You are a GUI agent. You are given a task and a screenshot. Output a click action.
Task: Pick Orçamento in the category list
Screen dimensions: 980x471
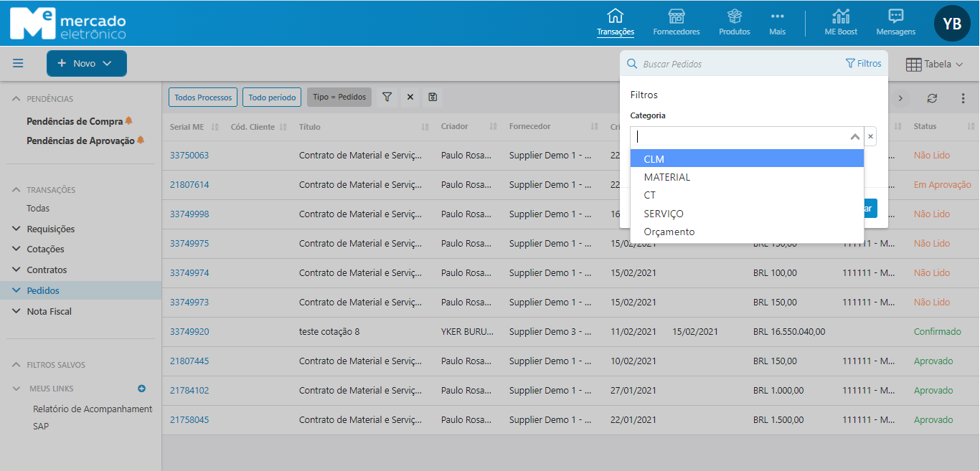(747, 232)
